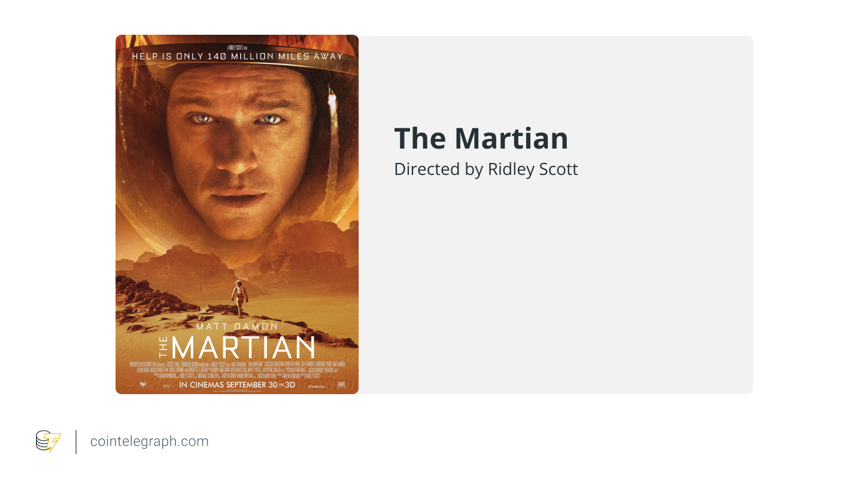
Task: Open the cointelegraph.com link
Action: tap(149, 441)
